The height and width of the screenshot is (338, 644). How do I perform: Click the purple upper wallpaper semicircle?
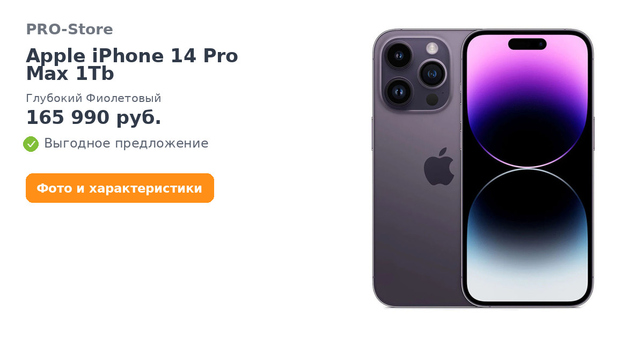pos(528,101)
